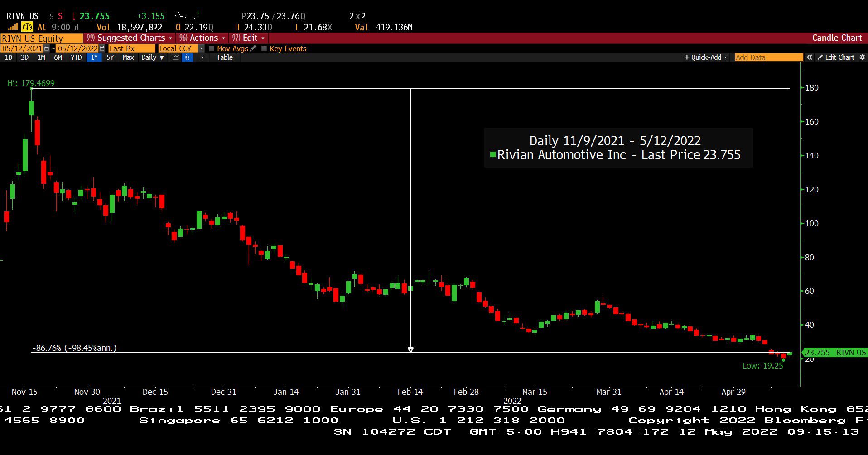868x455 pixels.
Task: Select the 5Y time range
Action: (110, 57)
